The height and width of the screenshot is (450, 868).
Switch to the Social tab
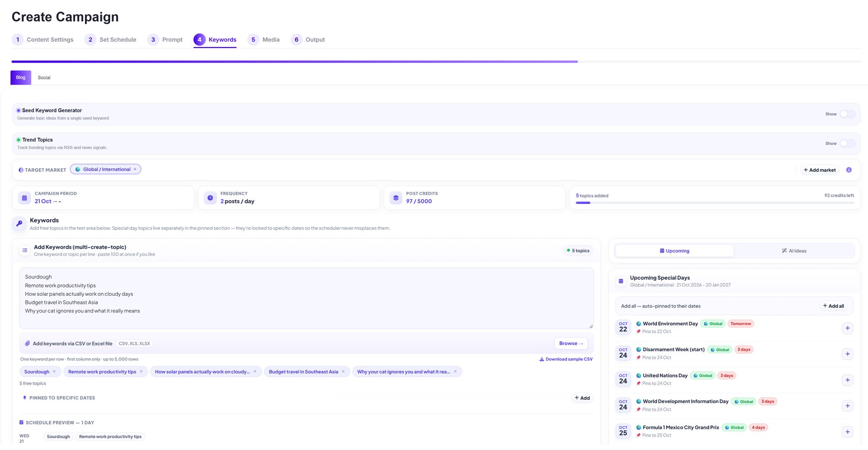click(44, 78)
